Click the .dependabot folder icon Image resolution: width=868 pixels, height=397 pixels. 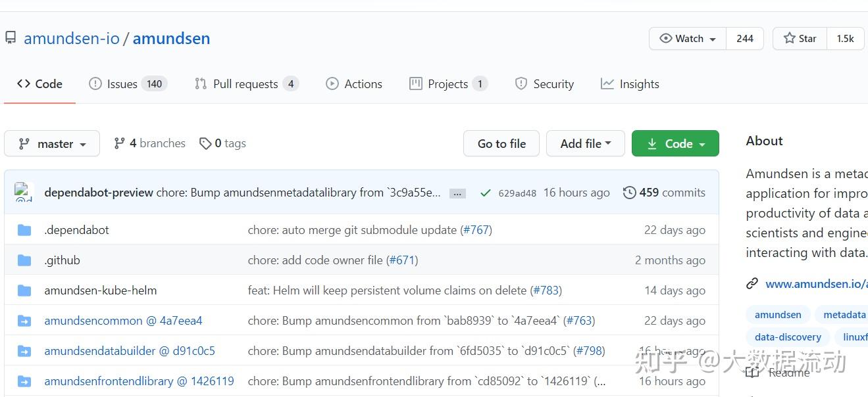(x=24, y=230)
